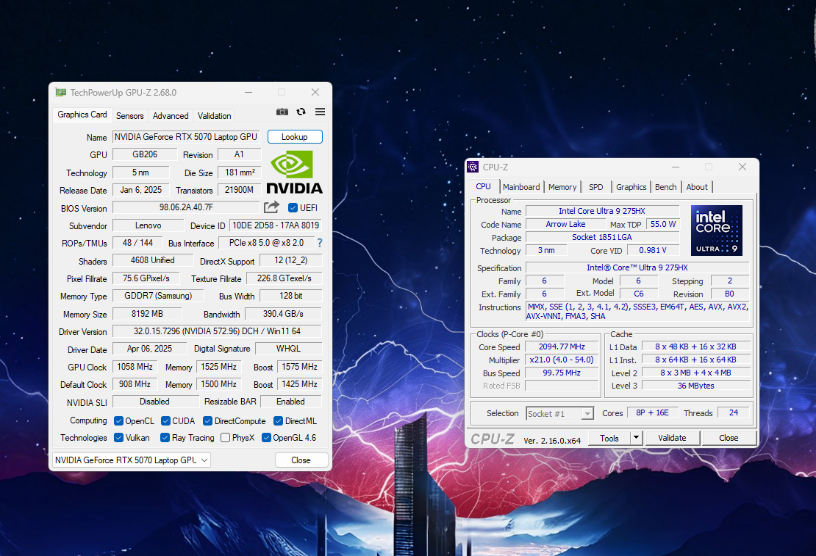Take a screenshot with GPU-Z camera icon
Image resolution: width=816 pixels, height=556 pixels.
click(x=282, y=111)
